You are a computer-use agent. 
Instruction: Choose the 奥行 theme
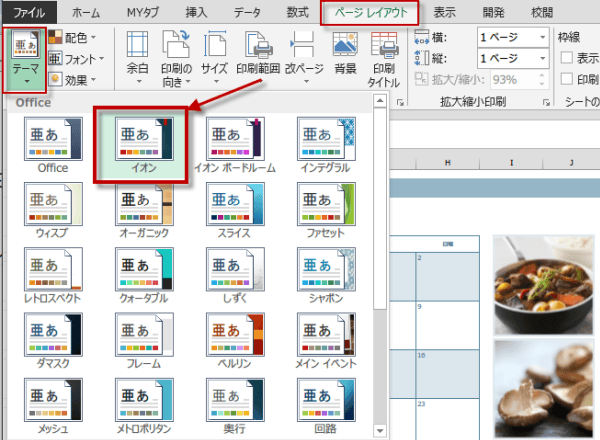235,406
